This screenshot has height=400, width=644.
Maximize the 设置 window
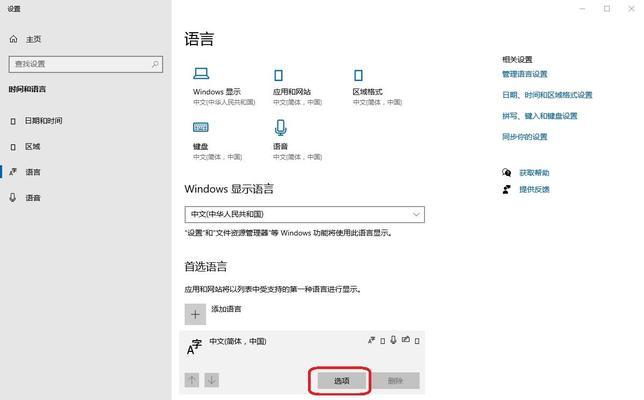(x=607, y=9)
